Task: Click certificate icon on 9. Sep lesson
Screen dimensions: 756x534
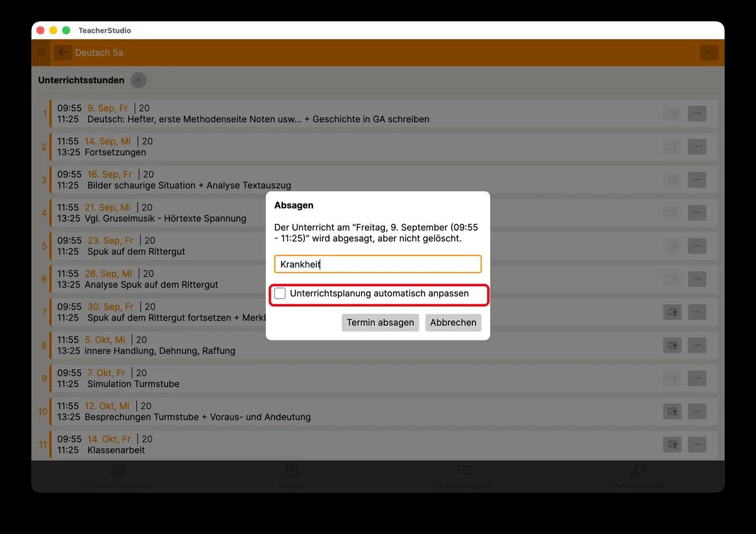Action: [672, 113]
